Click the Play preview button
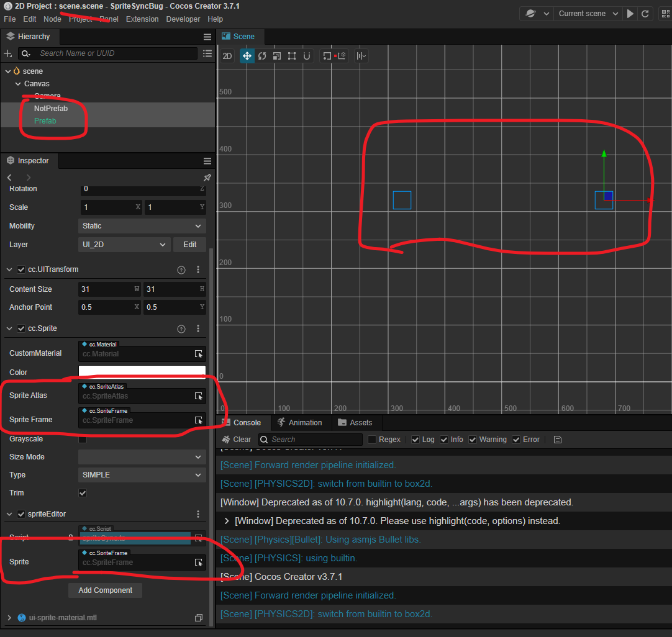This screenshot has height=637, width=672. (x=630, y=14)
